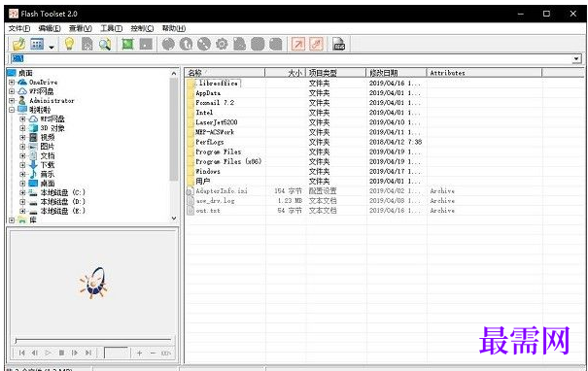Open the 编辑(E) menu
This screenshot has width=588, height=371.
coord(50,28)
